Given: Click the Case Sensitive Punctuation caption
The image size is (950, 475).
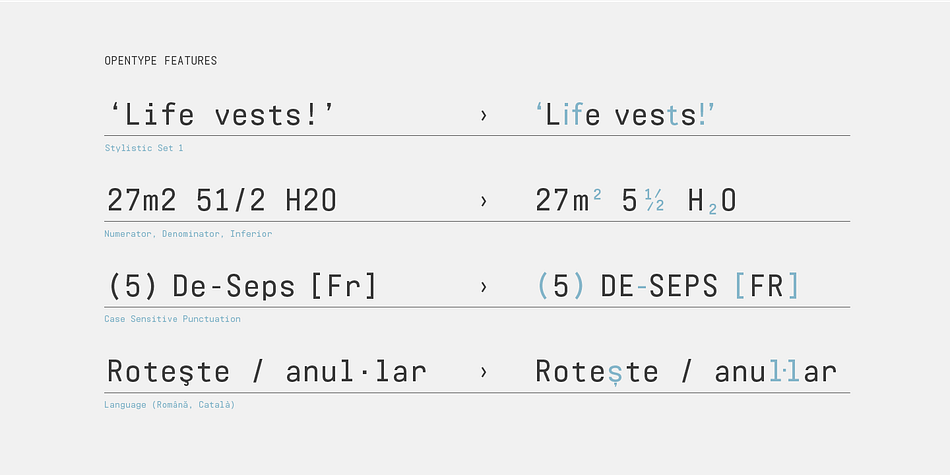Looking at the screenshot, I should (172, 319).
